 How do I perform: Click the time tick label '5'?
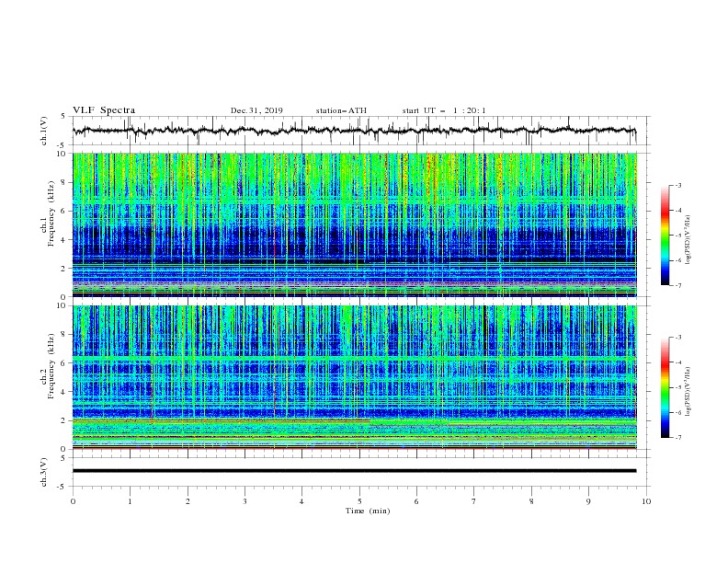(359, 501)
